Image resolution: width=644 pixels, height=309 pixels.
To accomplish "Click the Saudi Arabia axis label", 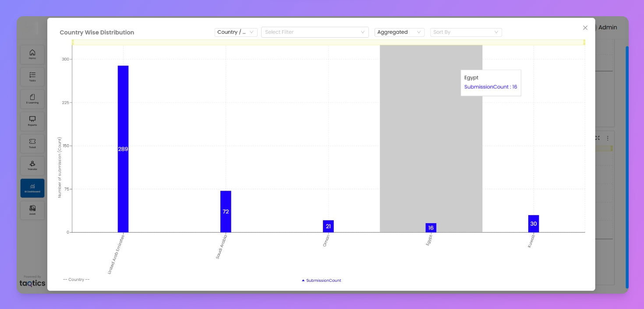I will pos(222,247).
